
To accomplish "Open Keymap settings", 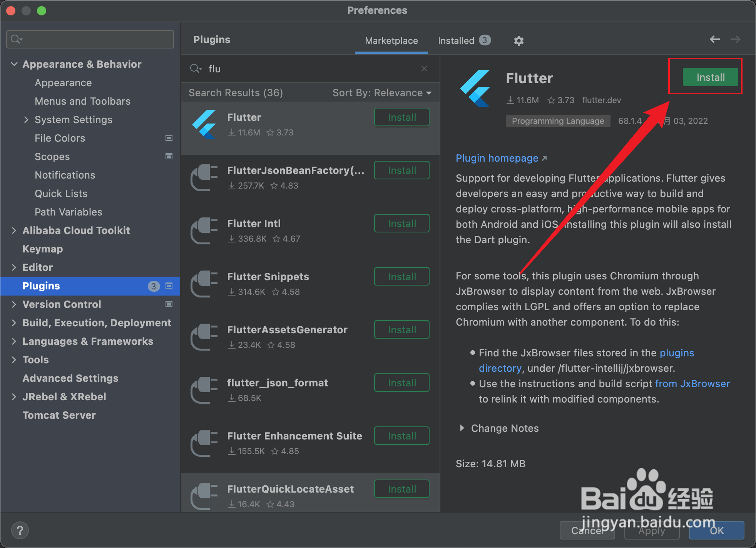I will click(x=42, y=249).
